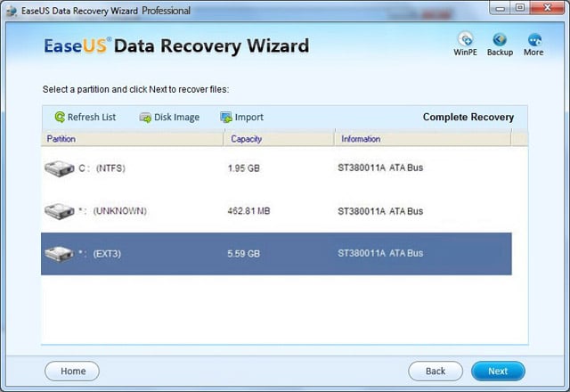Click ST380011A ATA Bus in the UNKNOWN row
The width and height of the screenshot is (570, 392).
(x=380, y=211)
